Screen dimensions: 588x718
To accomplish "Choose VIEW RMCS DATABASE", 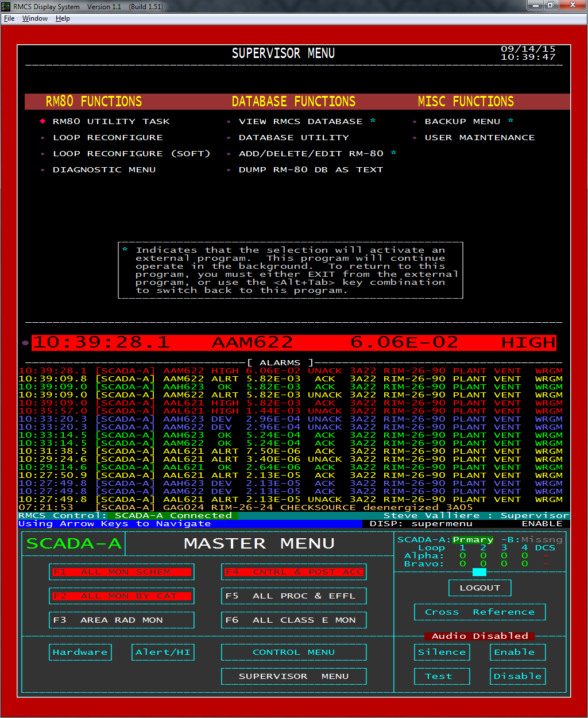I will [300, 121].
